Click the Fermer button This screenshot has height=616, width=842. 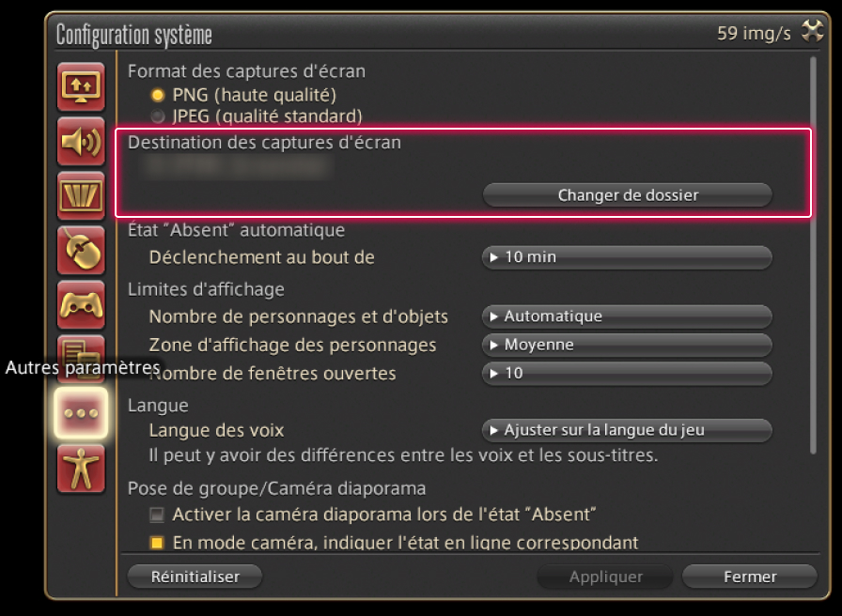(749, 577)
